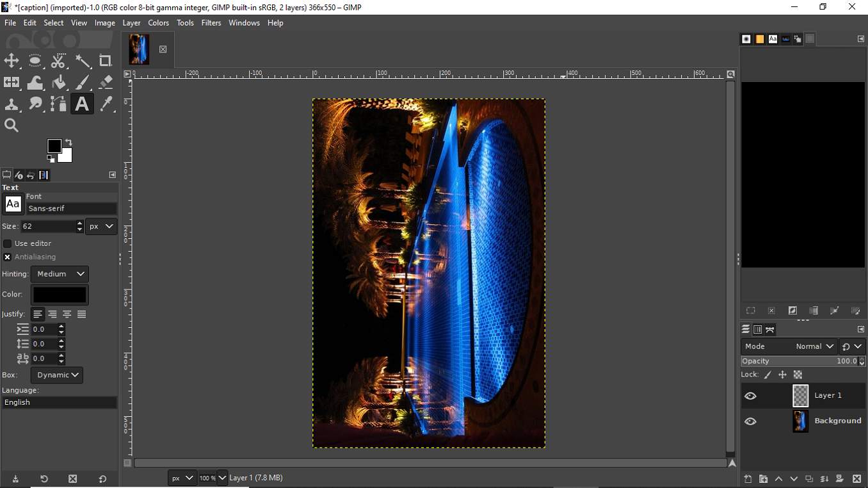Hide the Background layer using its eye icon

(x=750, y=421)
